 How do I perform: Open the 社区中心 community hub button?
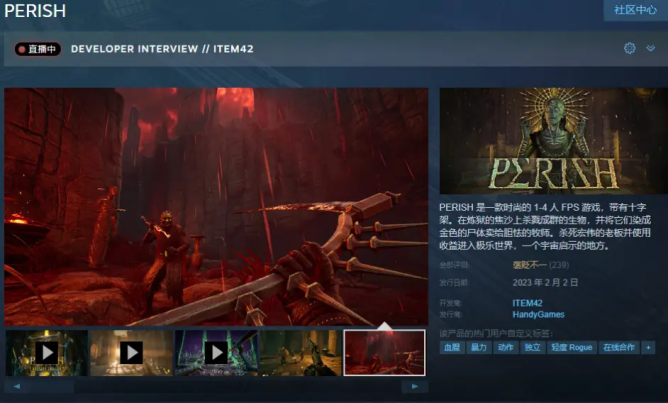point(636,10)
